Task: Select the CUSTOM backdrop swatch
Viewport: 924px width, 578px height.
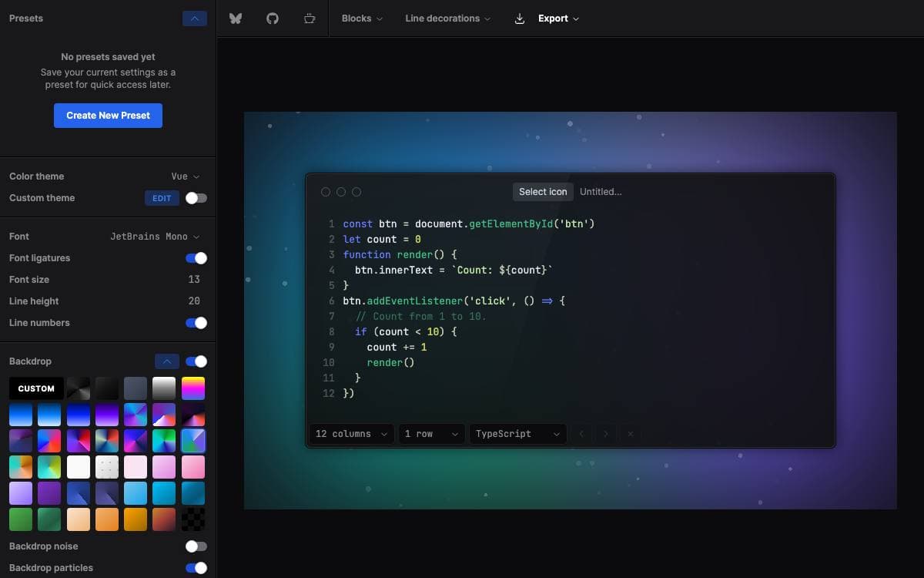Action: coord(36,388)
